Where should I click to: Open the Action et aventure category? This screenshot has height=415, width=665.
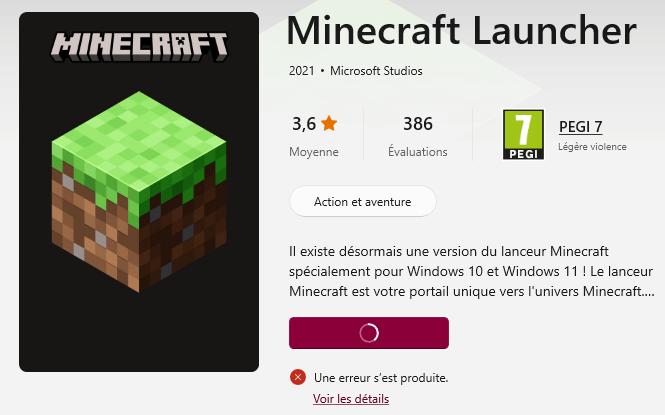(x=363, y=201)
